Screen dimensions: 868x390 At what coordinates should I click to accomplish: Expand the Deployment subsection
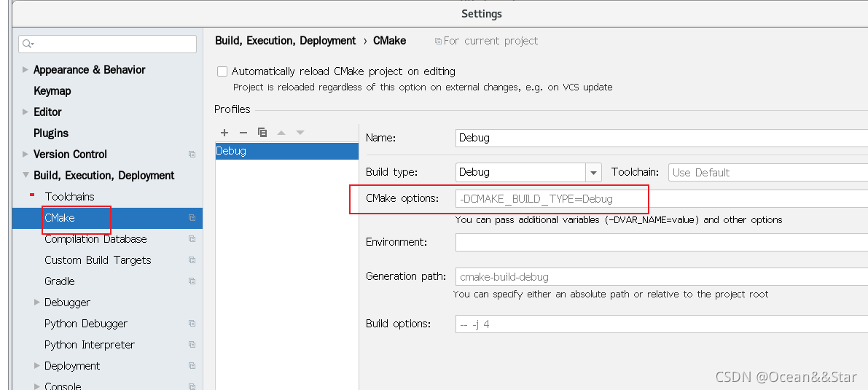click(x=37, y=366)
